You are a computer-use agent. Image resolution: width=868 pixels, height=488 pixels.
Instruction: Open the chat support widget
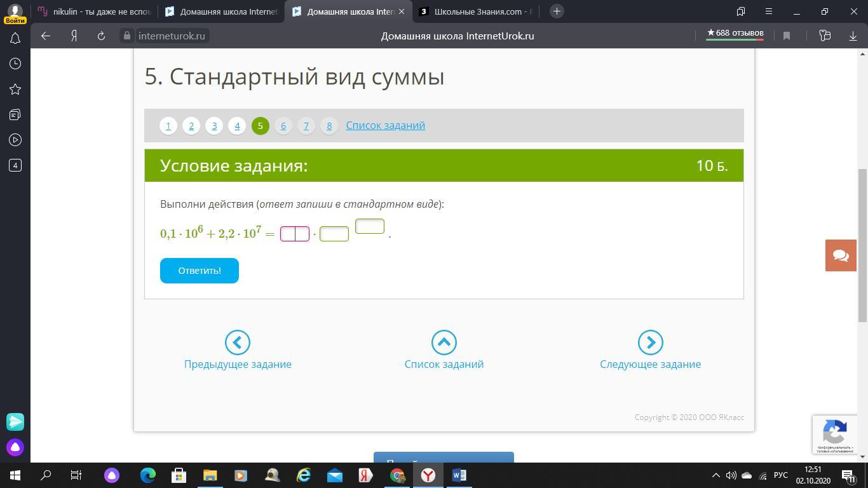coord(840,255)
